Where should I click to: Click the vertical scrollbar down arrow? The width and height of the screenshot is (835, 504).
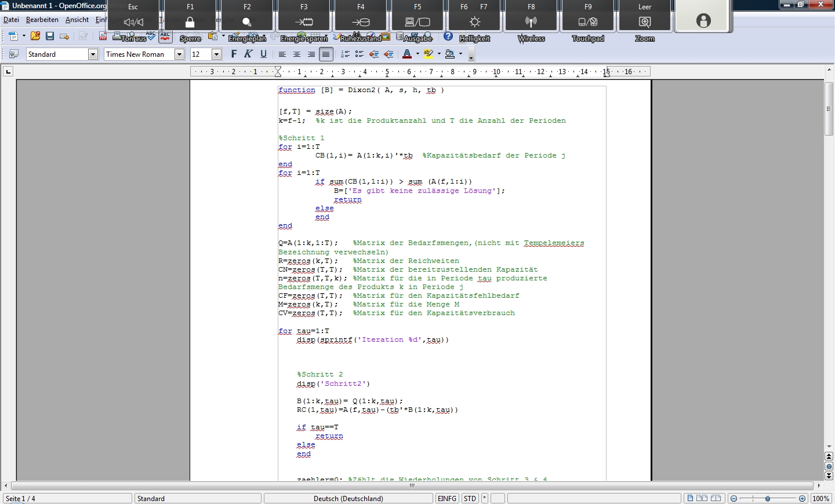[829, 447]
